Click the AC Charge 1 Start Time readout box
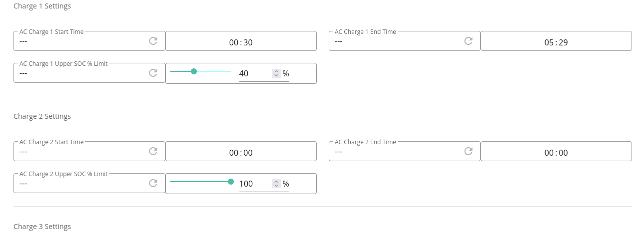The height and width of the screenshot is (237, 644). [x=89, y=41]
